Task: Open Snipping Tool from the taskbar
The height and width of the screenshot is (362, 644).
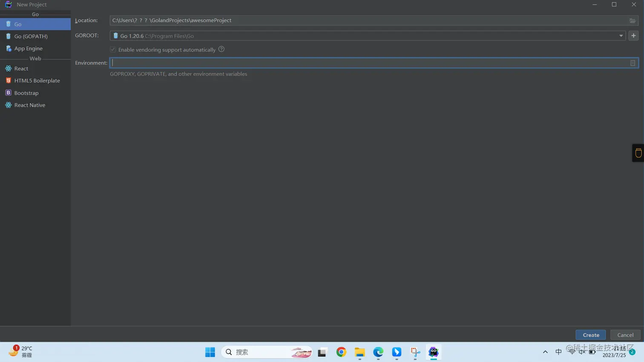Action: pyautogui.click(x=415, y=352)
